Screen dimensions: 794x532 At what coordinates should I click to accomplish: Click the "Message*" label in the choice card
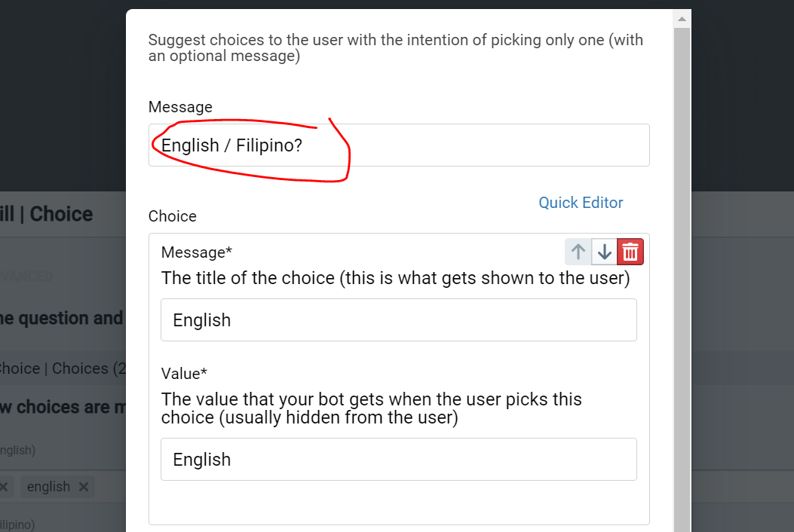(x=197, y=252)
